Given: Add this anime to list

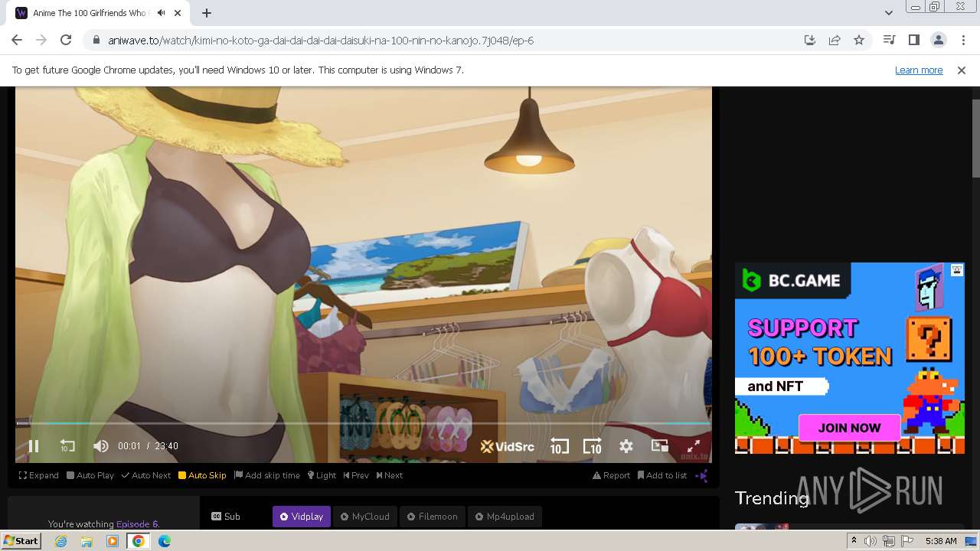Looking at the screenshot, I should (662, 475).
